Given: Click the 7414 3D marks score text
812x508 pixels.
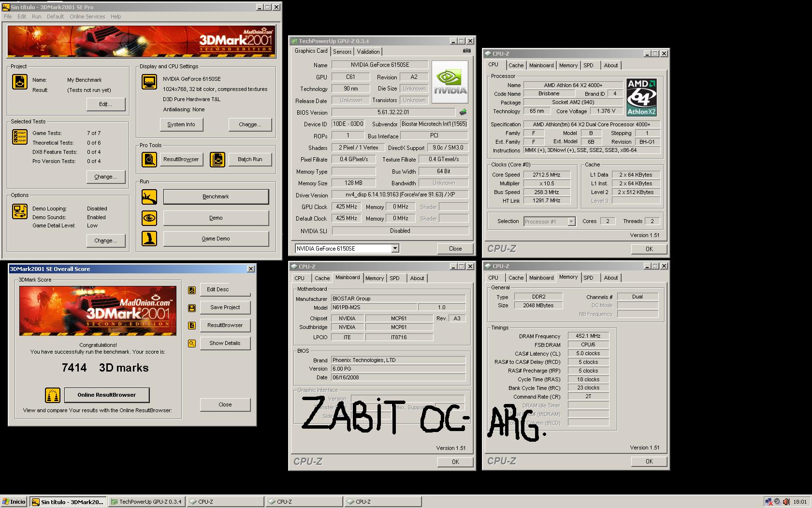Looking at the screenshot, I should [105, 368].
